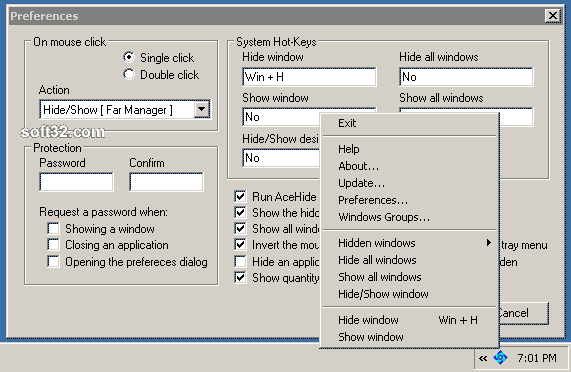
Task: Choose Exit from the tray menu
Action: tap(409, 123)
